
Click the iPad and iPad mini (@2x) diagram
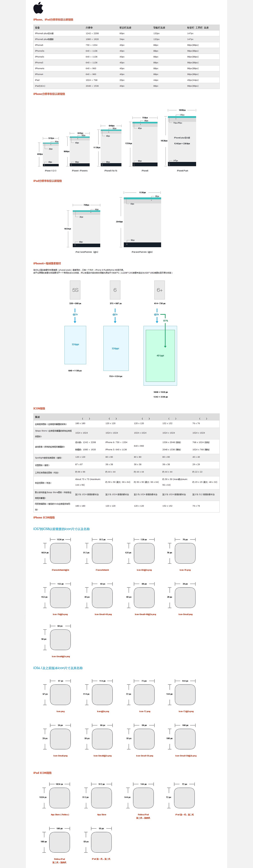point(142,222)
